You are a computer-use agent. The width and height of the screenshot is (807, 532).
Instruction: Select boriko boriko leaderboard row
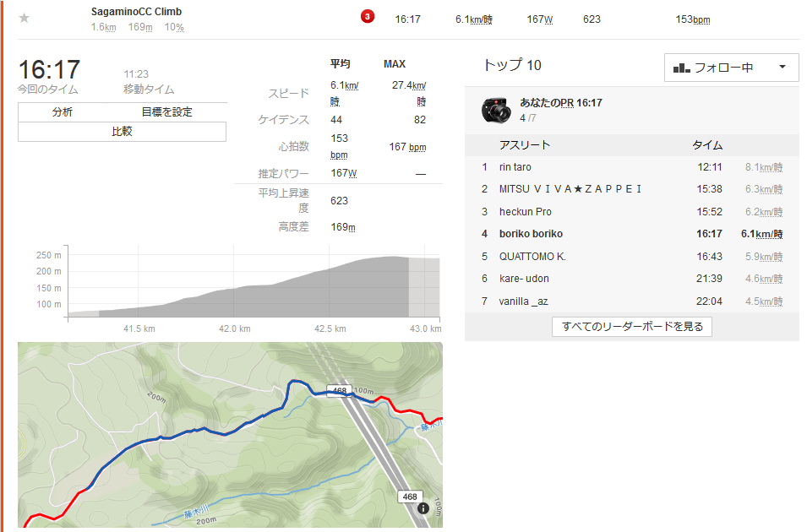point(632,234)
